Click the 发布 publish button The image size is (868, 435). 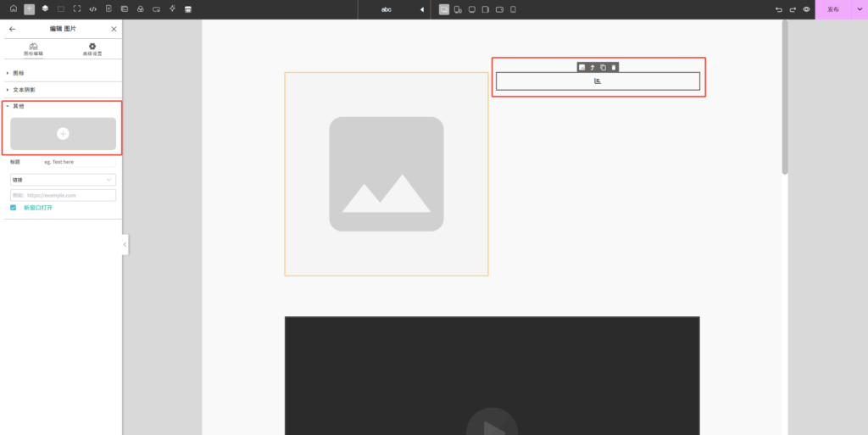(832, 9)
